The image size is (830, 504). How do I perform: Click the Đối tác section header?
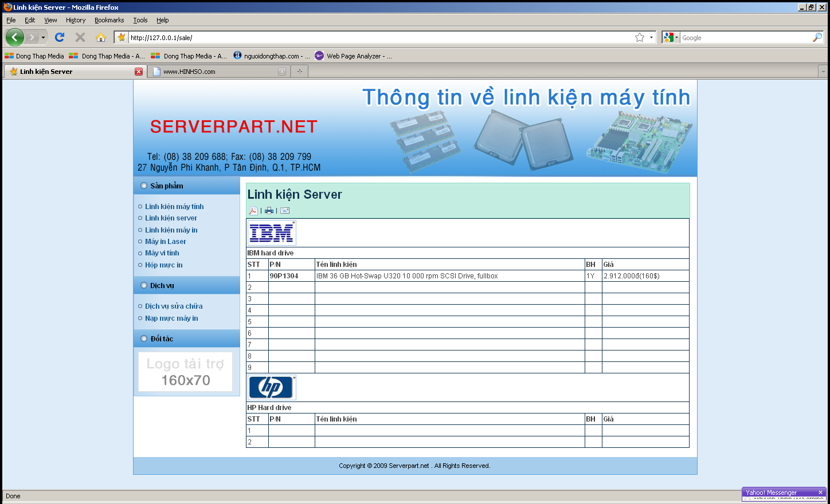[187, 338]
